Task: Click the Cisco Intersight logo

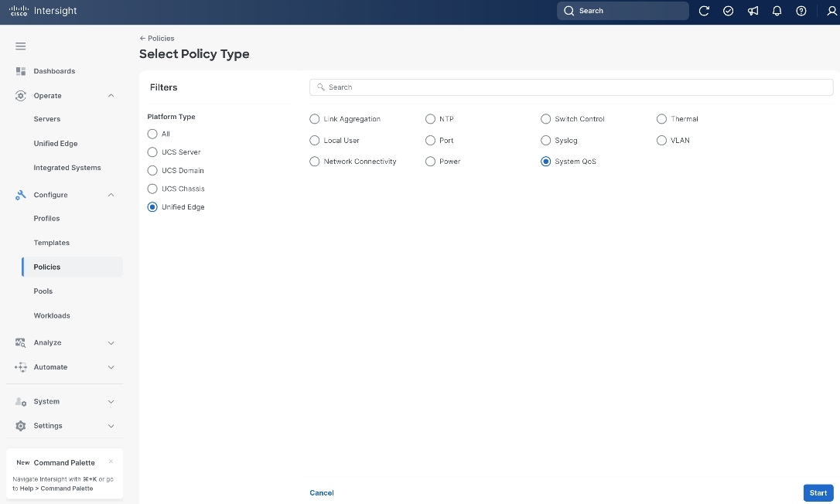Action: click(43, 11)
